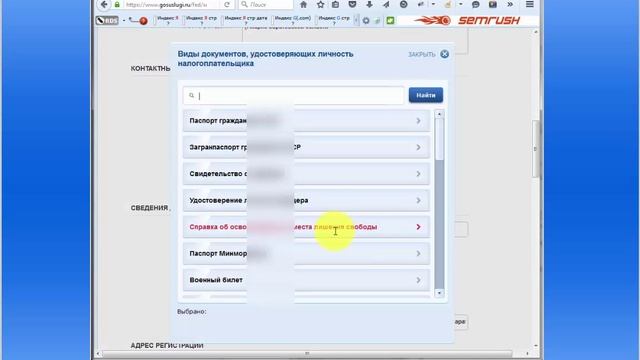Open the browser home page icon
The image size is (640, 360).
(303, 4)
